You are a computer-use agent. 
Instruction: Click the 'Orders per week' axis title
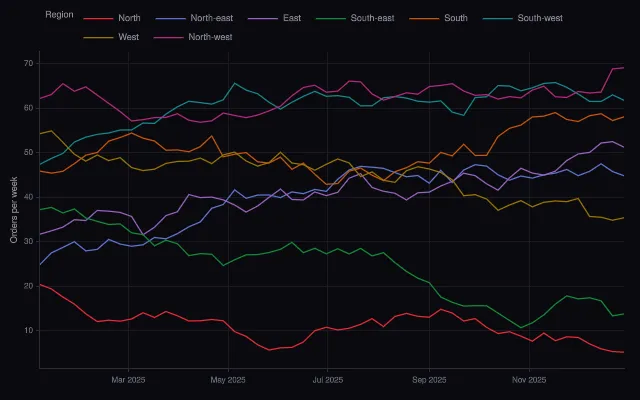[14, 210]
